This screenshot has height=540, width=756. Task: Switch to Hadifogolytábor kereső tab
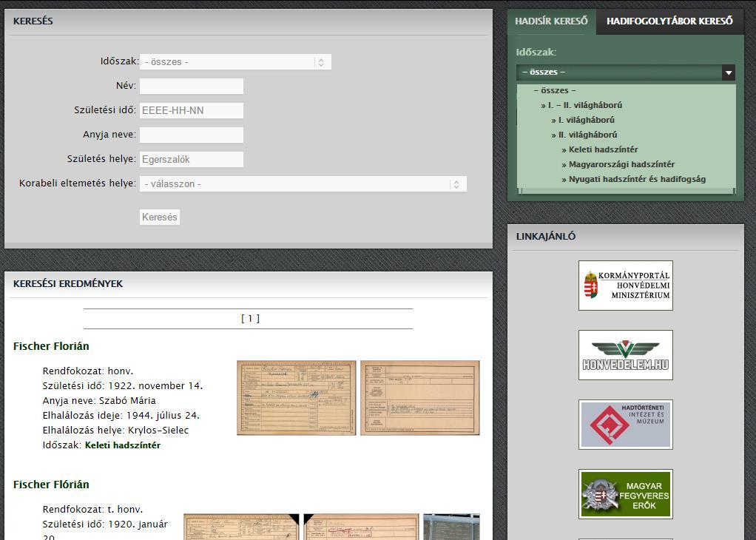(x=669, y=21)
